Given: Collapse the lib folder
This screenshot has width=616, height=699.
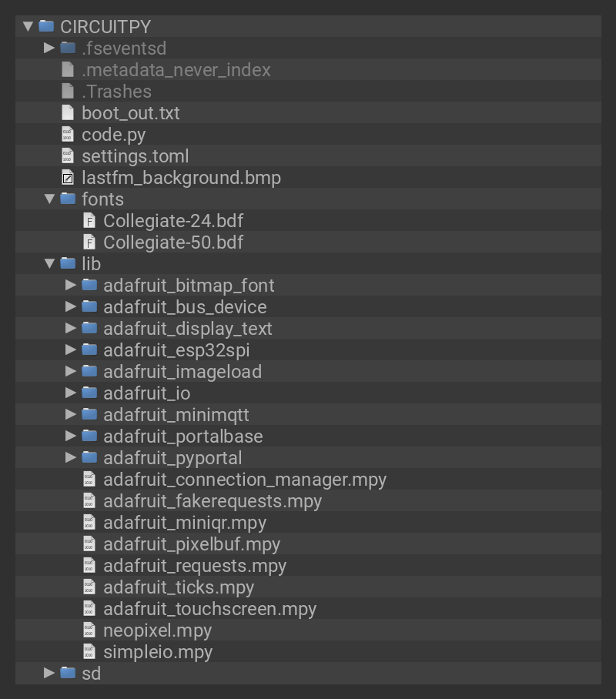Looking at the screenshot, I should [x=50, y=264].
